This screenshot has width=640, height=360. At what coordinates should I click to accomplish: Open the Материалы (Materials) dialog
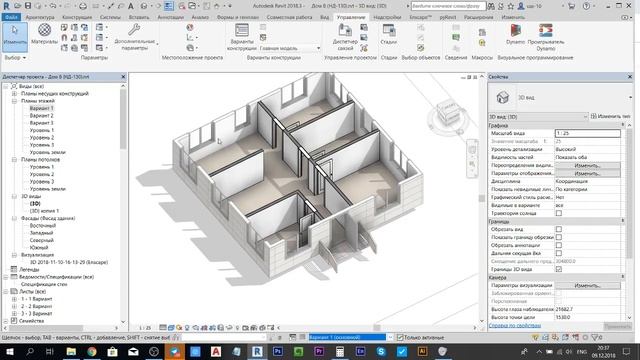[x=44, y=33]
